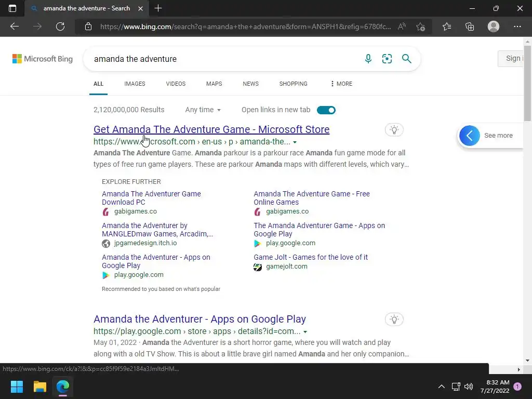Click the blue See more arrow button

point(470,136)
